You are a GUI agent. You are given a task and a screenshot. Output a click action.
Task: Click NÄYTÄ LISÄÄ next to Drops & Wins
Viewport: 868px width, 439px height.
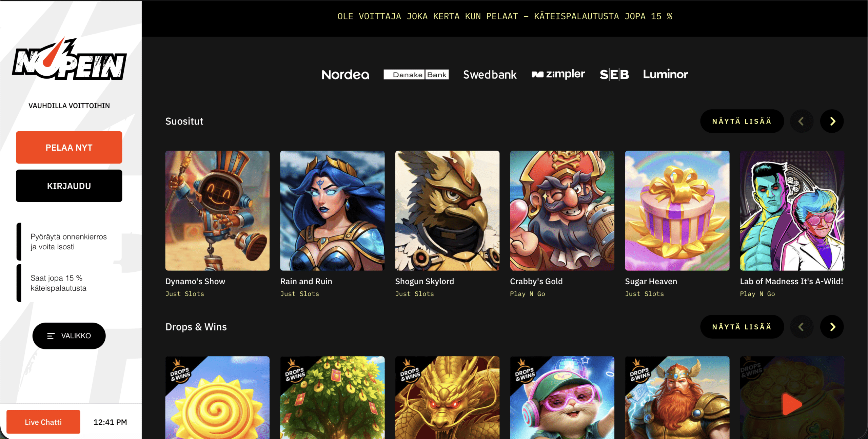(742, 327)
